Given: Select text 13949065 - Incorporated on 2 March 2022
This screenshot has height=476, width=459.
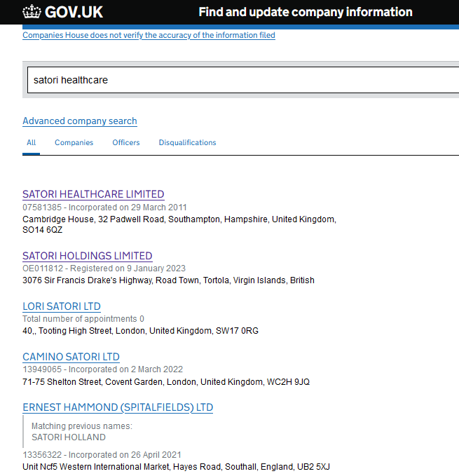Looking at the screenshot, I should pyautogui.click(x=102, y=369).
